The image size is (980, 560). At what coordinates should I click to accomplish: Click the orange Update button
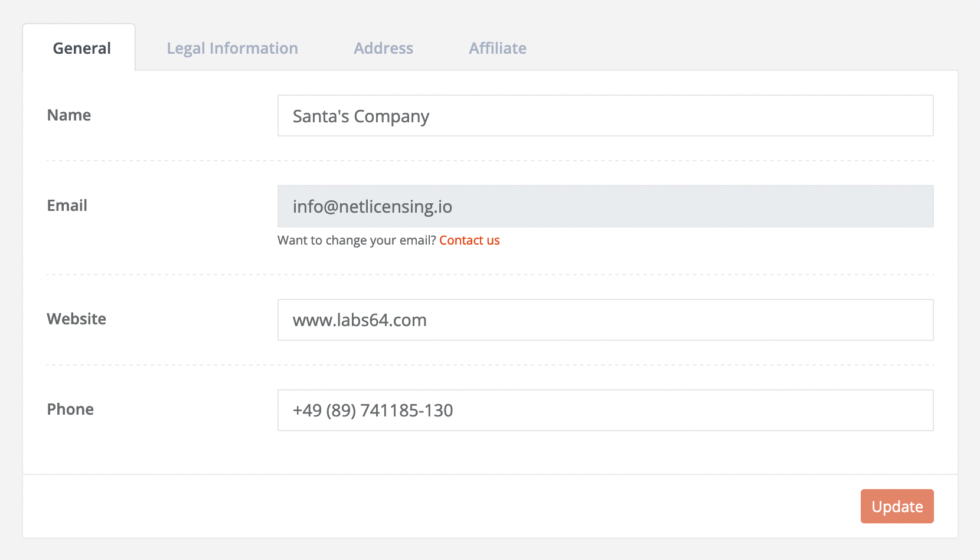(897, 506)
